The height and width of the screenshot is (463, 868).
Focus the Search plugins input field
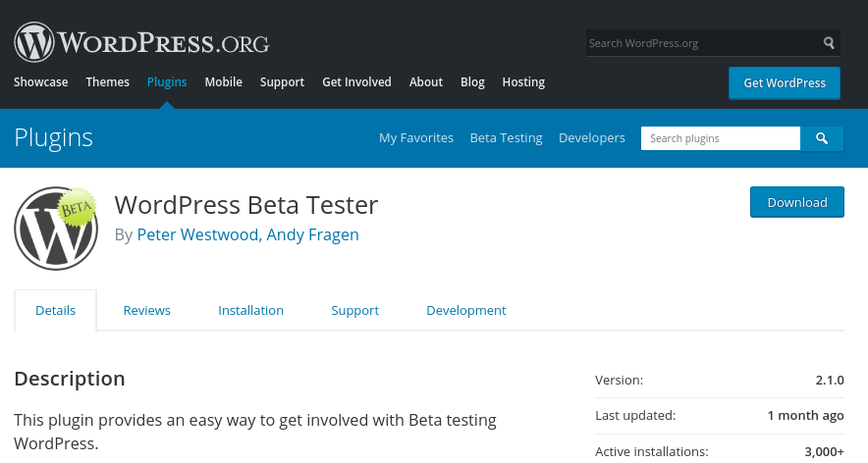coord(720,138)
